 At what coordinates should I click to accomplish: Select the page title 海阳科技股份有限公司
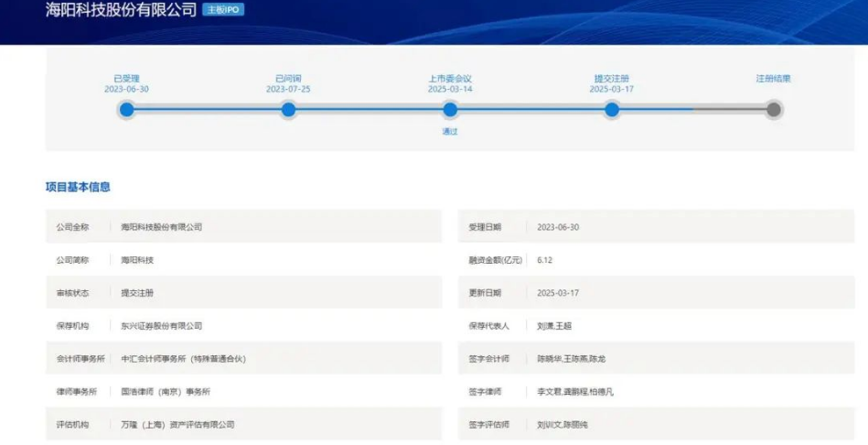pyautogui.click(x=121, y=9)
